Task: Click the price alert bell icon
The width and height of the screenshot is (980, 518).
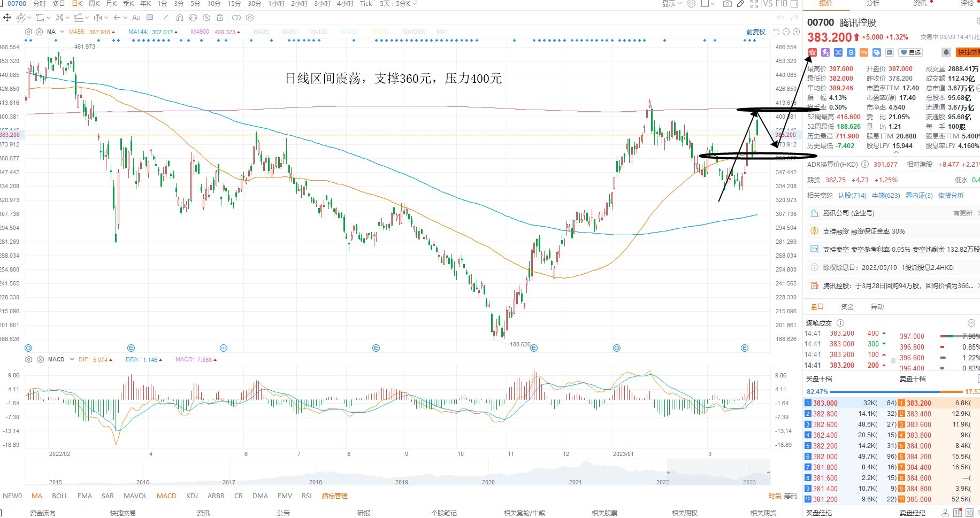Action: point(946,52)
